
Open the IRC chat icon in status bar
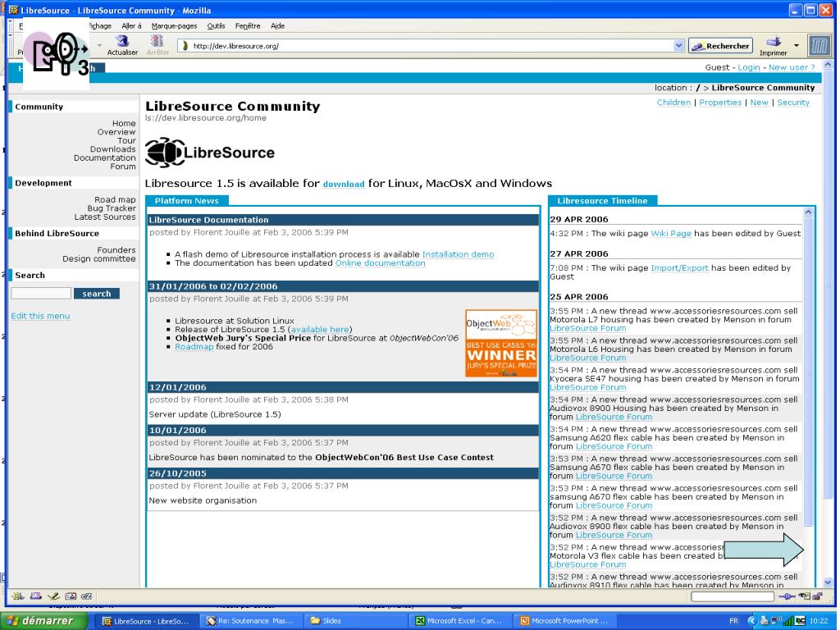click(87, 596)
